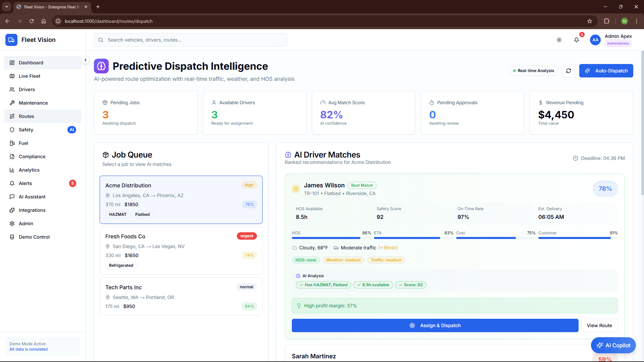This screenshot has height=362, width=644.
Task: Select the Drivers section in sidebar
Action: tap(26, 89)
